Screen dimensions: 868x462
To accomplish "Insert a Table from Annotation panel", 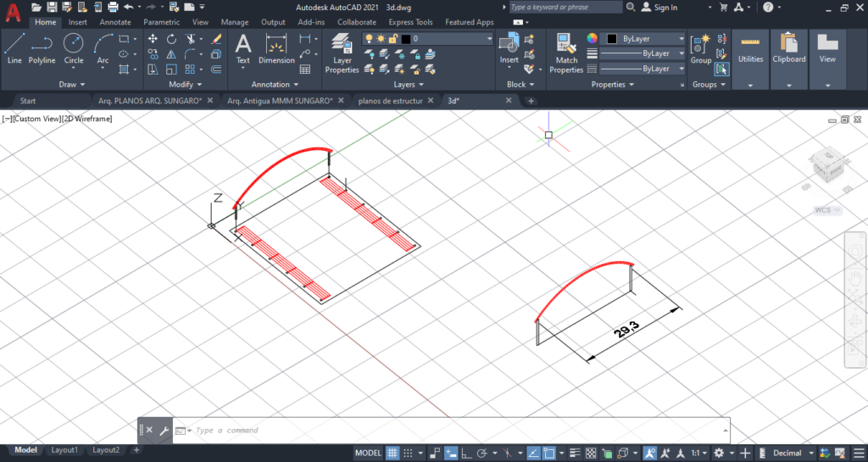I will coord(305,70).
